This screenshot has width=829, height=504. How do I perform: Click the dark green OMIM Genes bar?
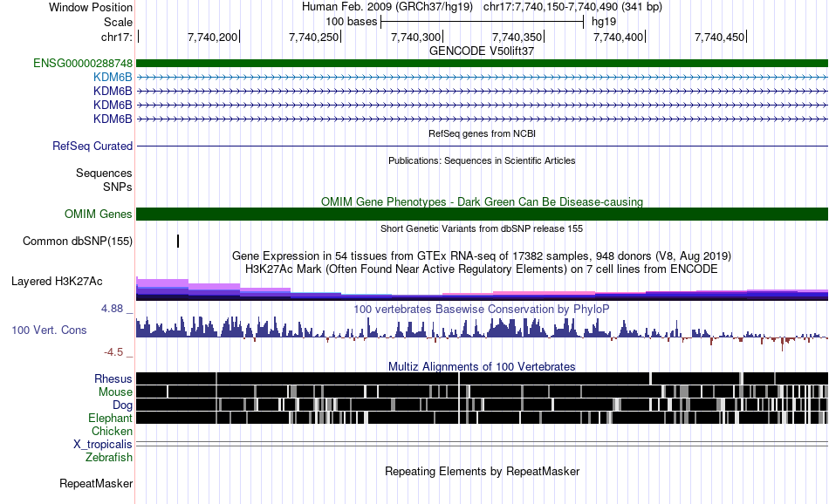pyautogui.click(x=483, y=214)
